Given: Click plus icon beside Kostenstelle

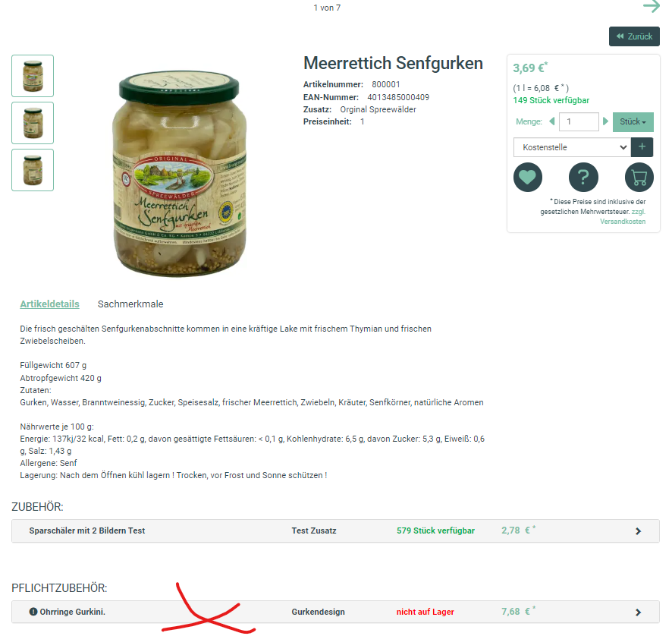Looking at the screenshot, I should [642, 147].
